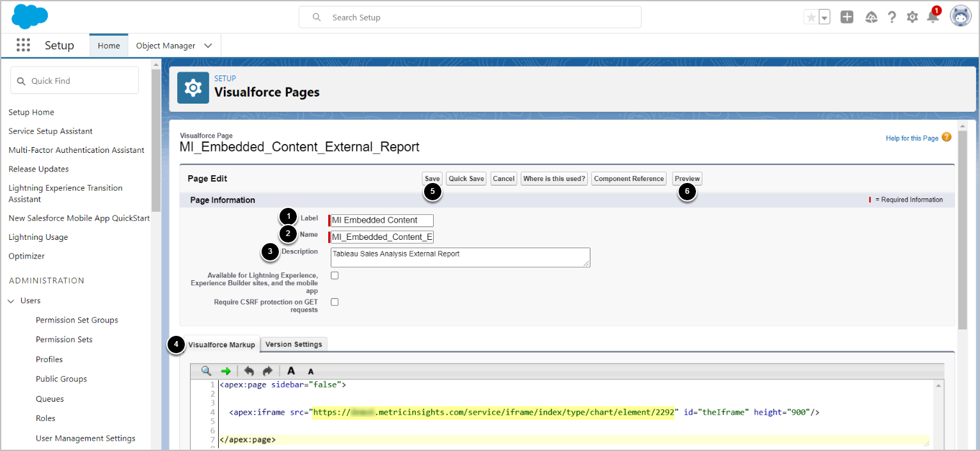Click the search magnifier in the code editor toolbar
The image size is (980, 451).
(206, 371)
